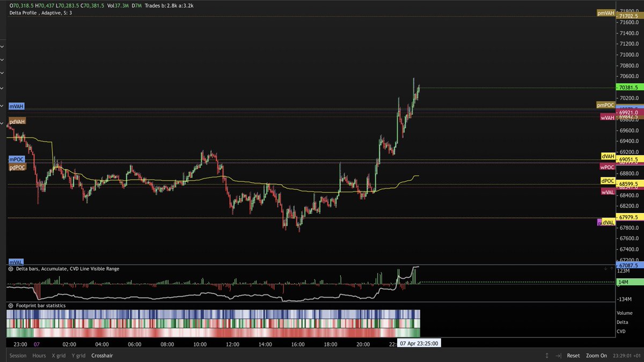Toggle the Crosshair option

tap(102, 356)
